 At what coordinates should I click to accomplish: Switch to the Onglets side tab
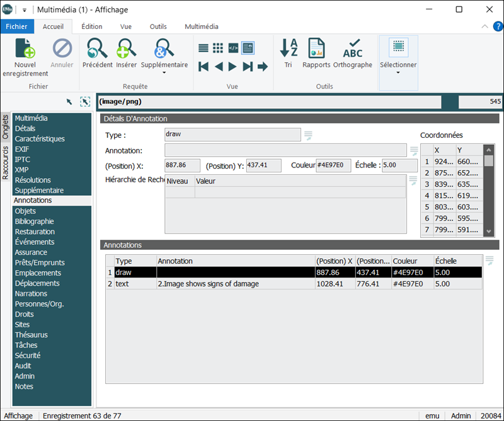tap(5, 127)
